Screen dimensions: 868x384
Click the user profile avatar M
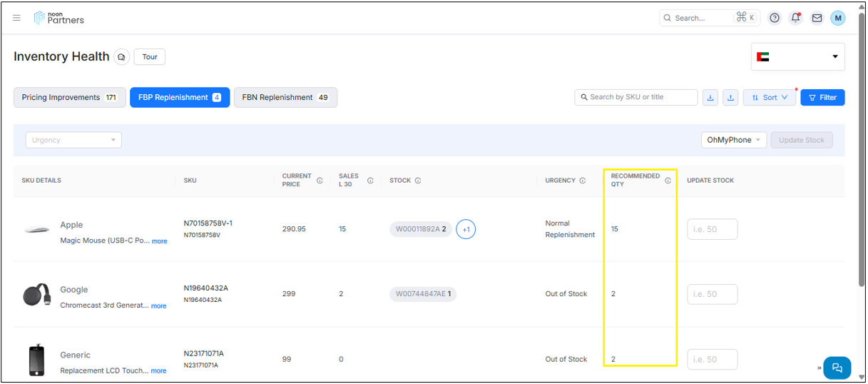(x=838, y=18)
